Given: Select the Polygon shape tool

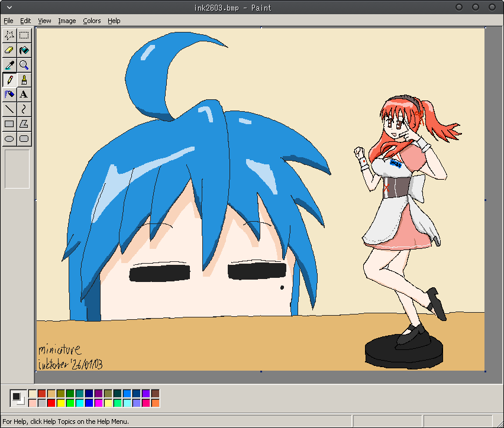Looking at the screenshot, I should (x=24, y=124).
